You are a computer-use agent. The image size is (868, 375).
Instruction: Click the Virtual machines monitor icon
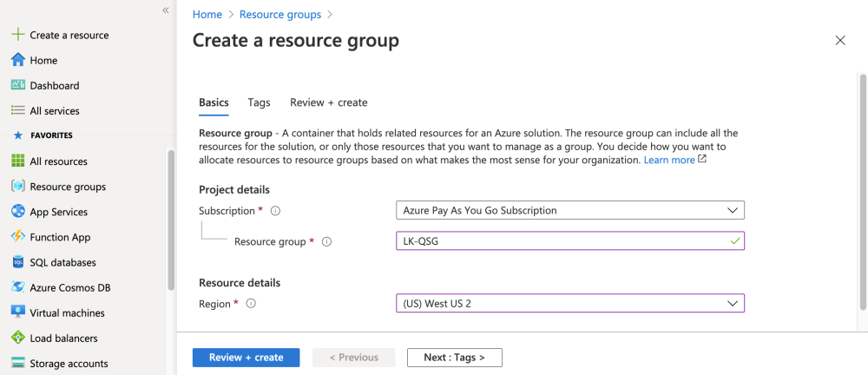point(17,312)
